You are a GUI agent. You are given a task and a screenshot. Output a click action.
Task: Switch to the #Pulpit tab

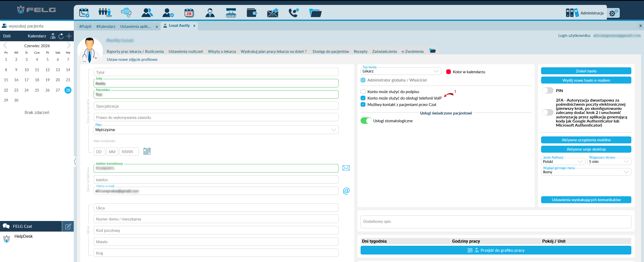click(85, 27)
